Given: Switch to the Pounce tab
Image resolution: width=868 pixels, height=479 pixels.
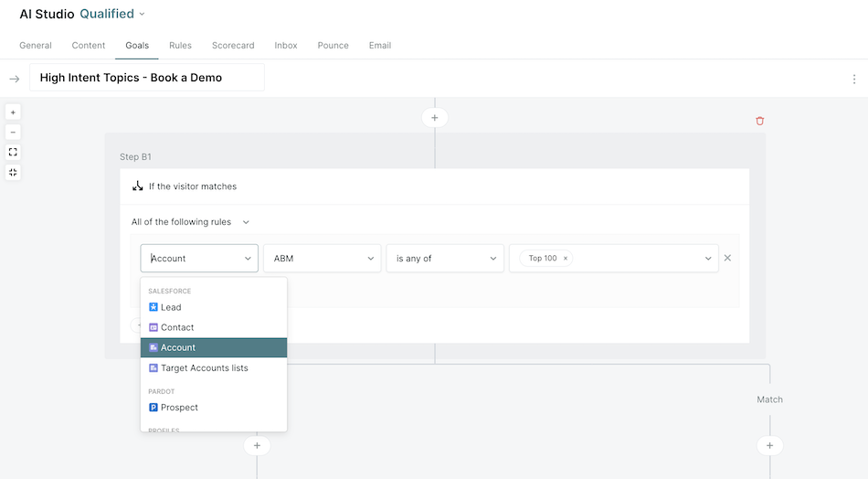Looking at the screenshot, I should click(333, 46).
